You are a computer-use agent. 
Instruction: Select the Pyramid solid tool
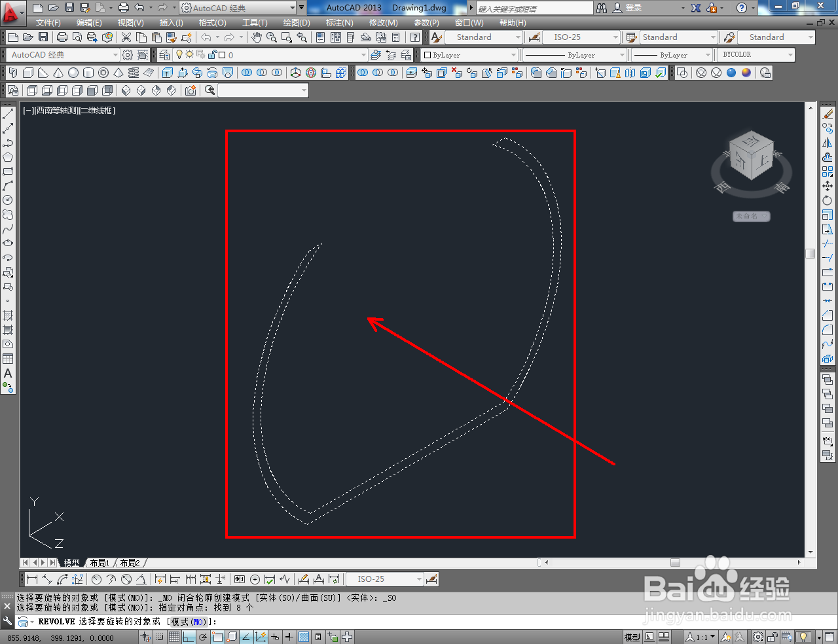118,73
